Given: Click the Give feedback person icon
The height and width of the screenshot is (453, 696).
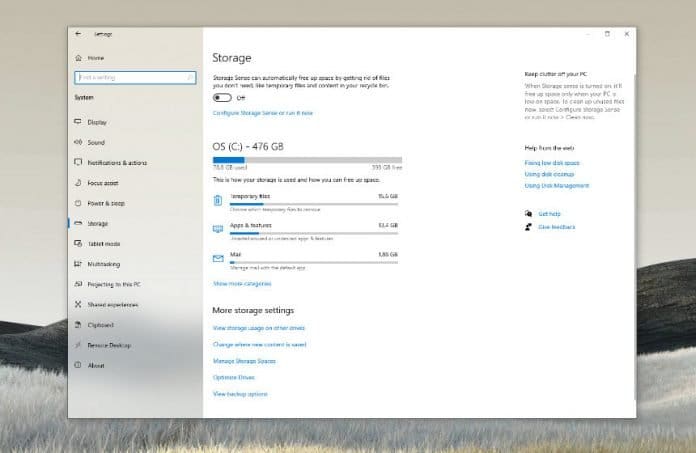Looking at the screenshot, I should click(528, 227).
